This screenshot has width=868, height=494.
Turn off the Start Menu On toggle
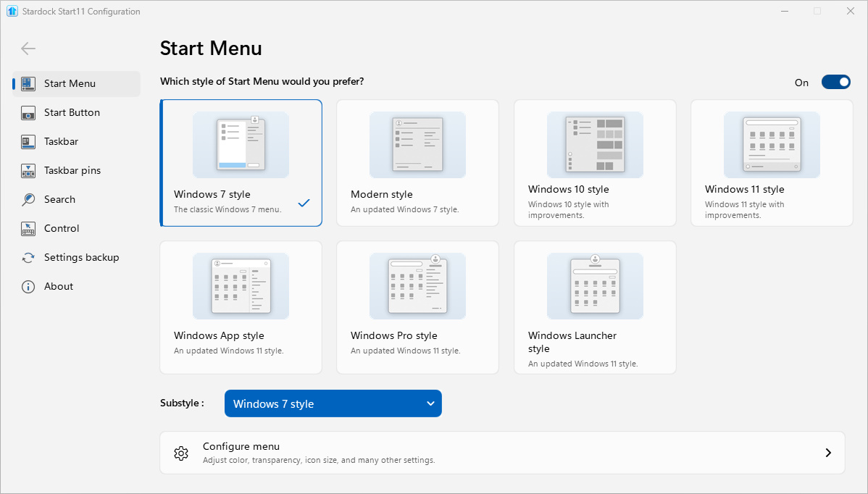point(836,82)
